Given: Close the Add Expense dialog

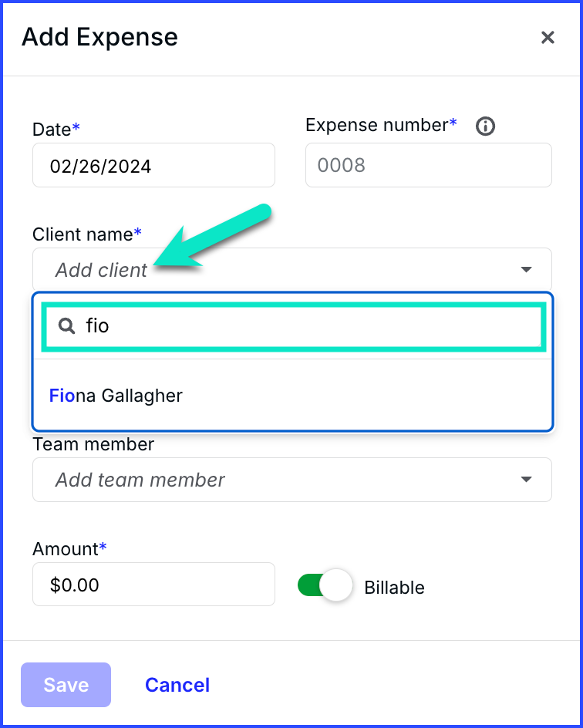Looking at the screenshot, I should [548, 38].
